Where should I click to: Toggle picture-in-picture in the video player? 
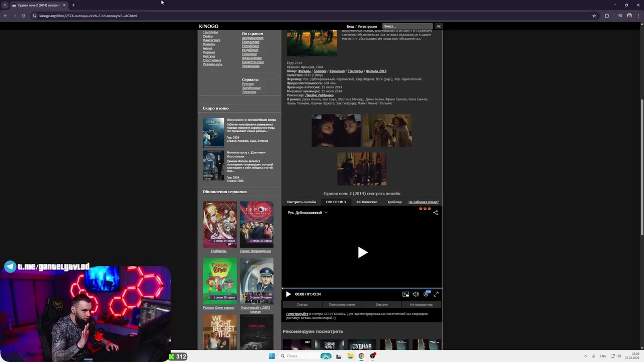click(406, 294)
